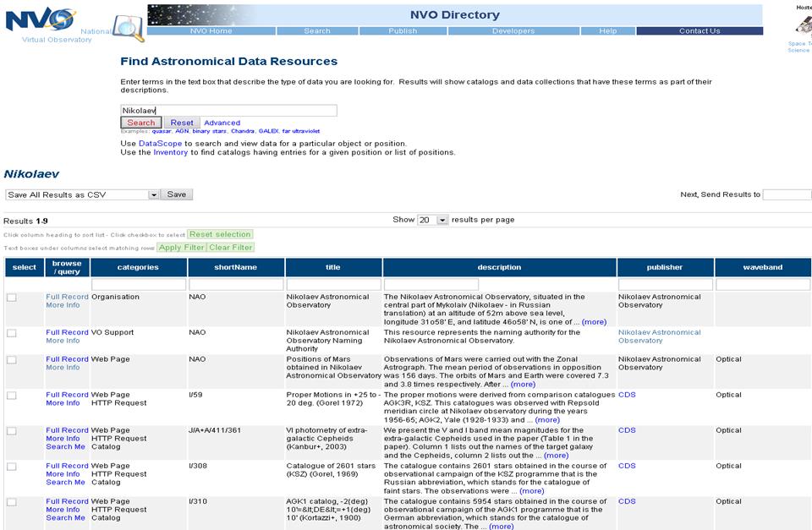Viewport: 812px width, 530px height.
Task: Click the Search button
Action: pos(141,123)
